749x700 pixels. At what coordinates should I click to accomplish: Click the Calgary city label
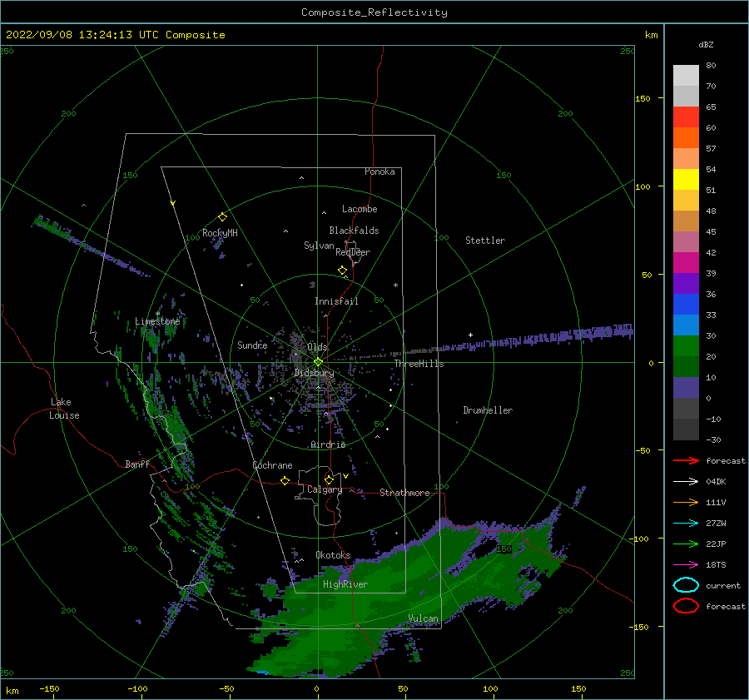(325, 489)
